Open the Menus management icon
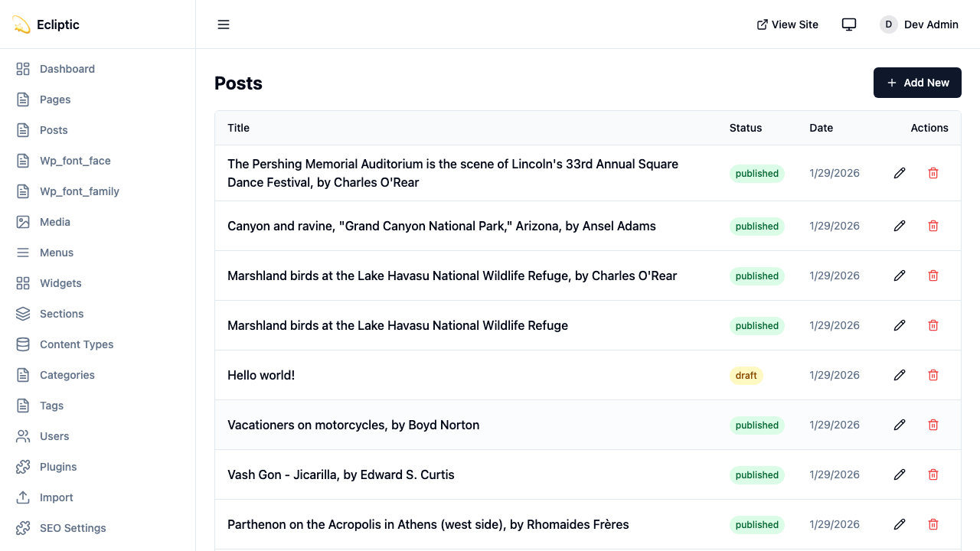 coord(22,253)
